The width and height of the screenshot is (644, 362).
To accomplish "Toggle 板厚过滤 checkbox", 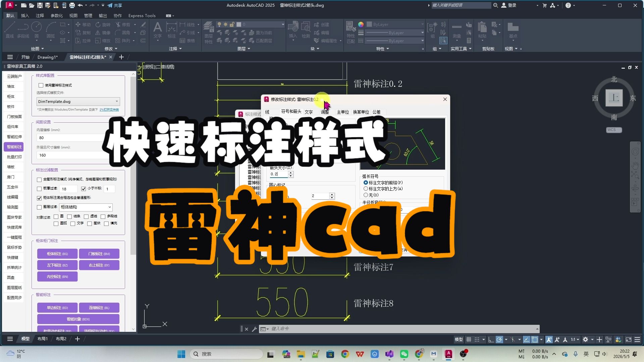I will coord(39,189).
